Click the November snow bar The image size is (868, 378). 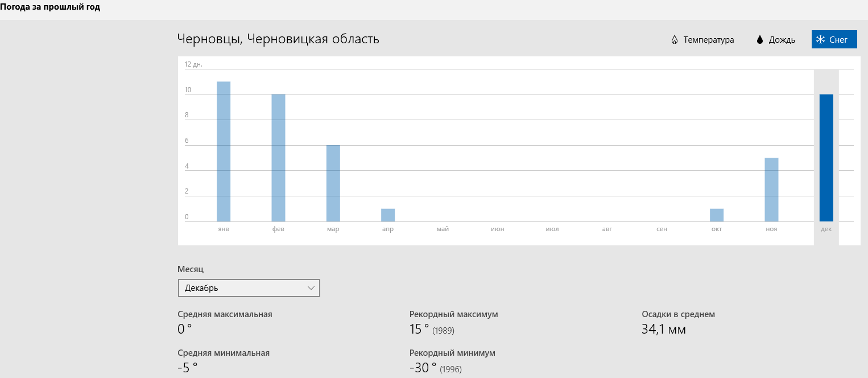coord(771,190)
